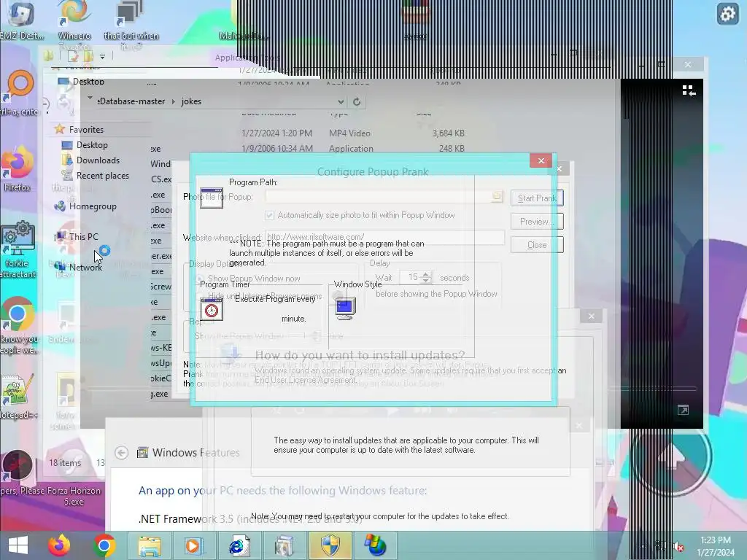Screen dimensions: 747x560
Task: Click the Window Style monitor icon
Action: coord(345,308)
